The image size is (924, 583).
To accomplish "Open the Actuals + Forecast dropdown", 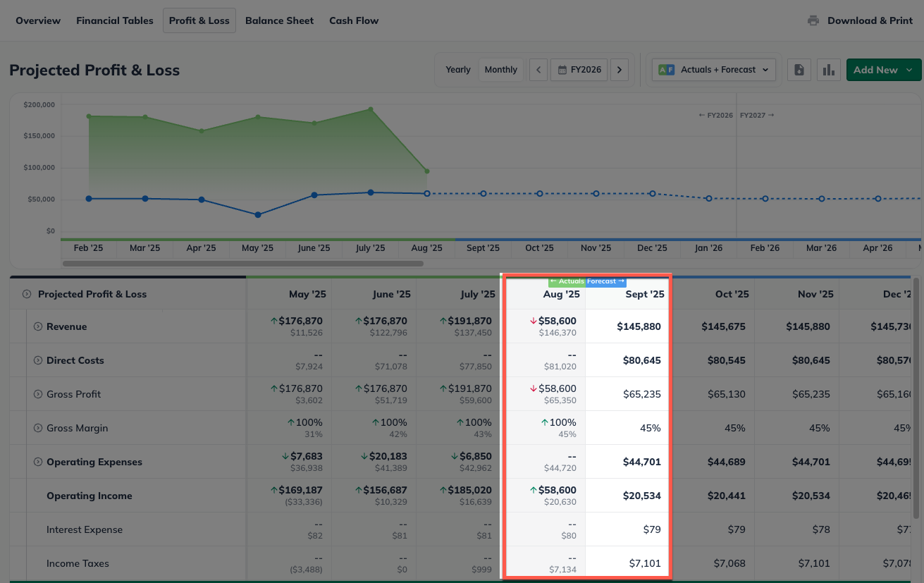I will (714, 70).
